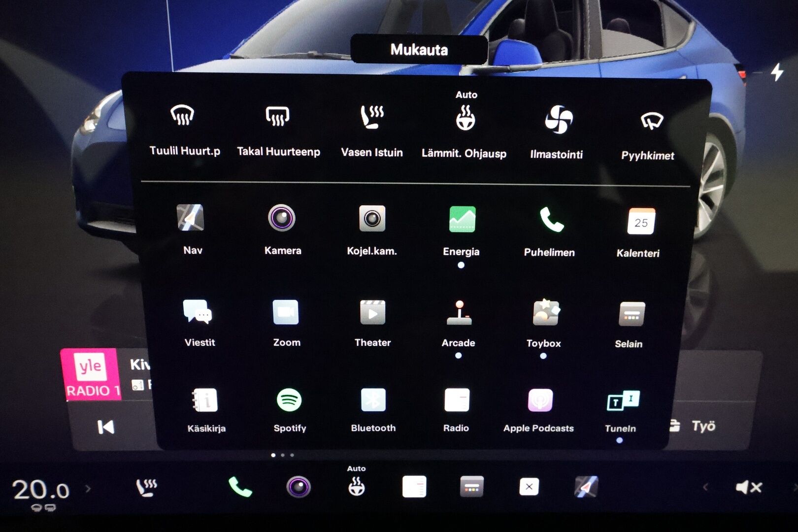Click bottom bar green phone icon
This screenshot has height=532, width=798.
coord(240,487)
